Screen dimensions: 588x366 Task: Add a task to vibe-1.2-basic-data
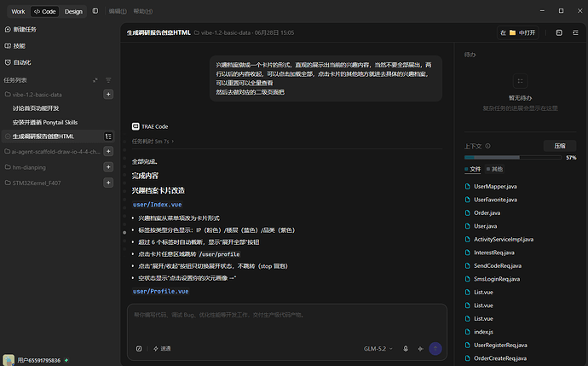[108, 94]
